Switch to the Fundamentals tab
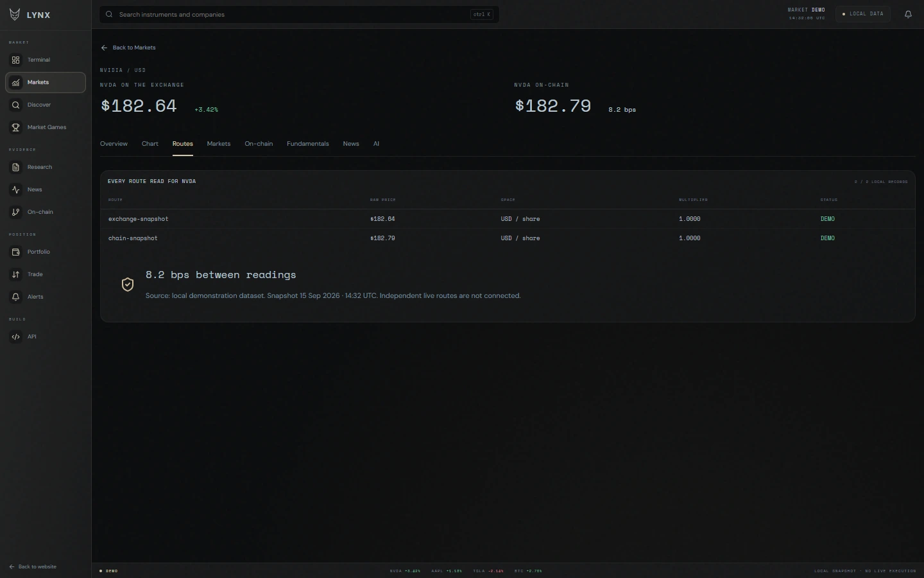The width and height of the screenshot is (924, 578). pyautogui.click(x=308, y=144)
